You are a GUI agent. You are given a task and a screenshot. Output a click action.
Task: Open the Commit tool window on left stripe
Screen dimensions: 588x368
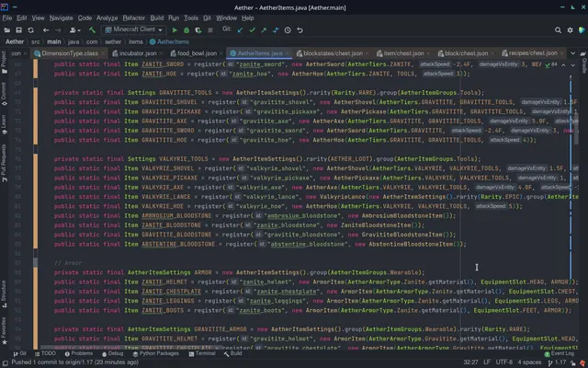pos(4,95)
